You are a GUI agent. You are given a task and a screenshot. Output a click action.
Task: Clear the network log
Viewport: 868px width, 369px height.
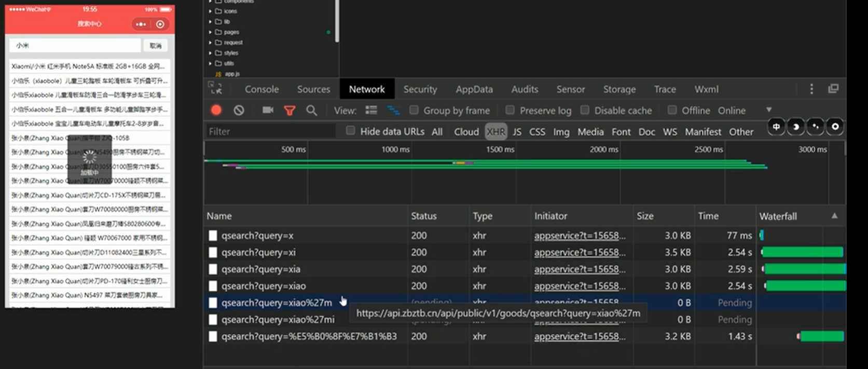[239, 110]
